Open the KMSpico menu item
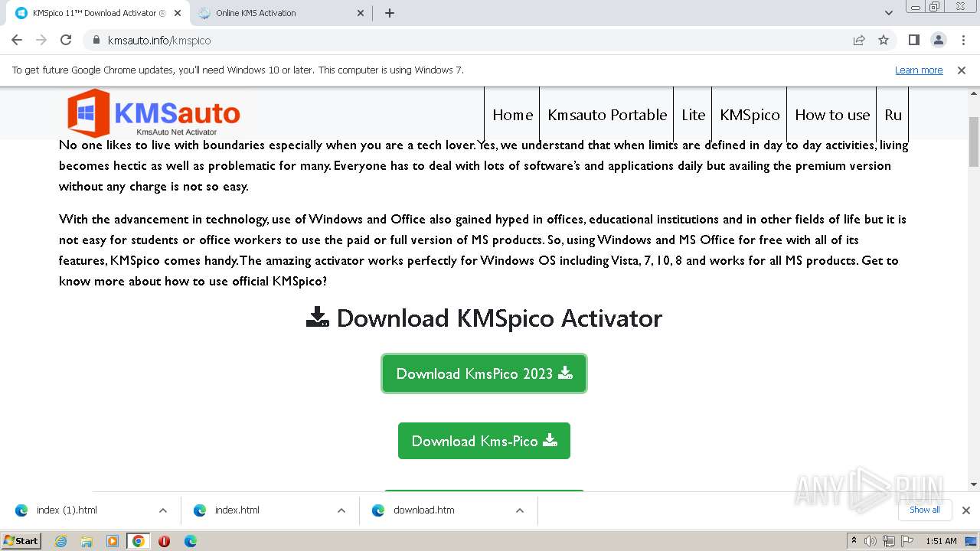Viewport: 980px width, 551px height. [750, 115]
